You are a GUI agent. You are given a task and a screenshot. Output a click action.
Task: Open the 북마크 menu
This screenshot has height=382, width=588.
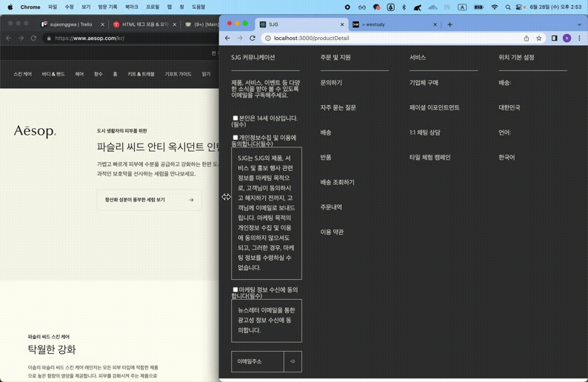(x=132, y=7)
